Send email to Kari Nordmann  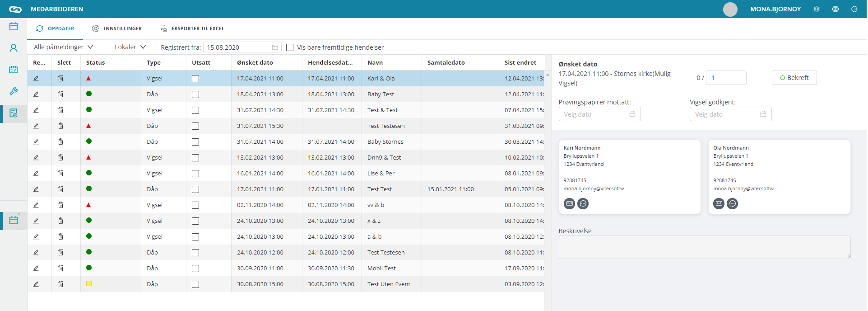(570, 204)
